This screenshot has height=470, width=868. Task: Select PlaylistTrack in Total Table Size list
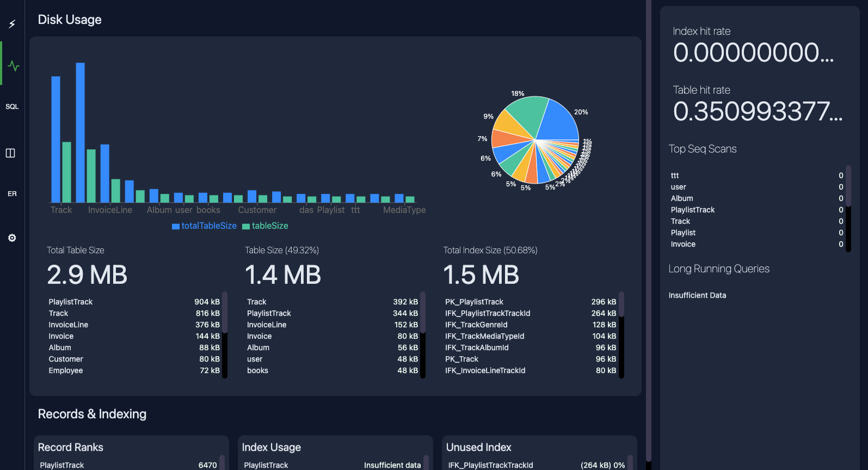(x=71, y=302)
